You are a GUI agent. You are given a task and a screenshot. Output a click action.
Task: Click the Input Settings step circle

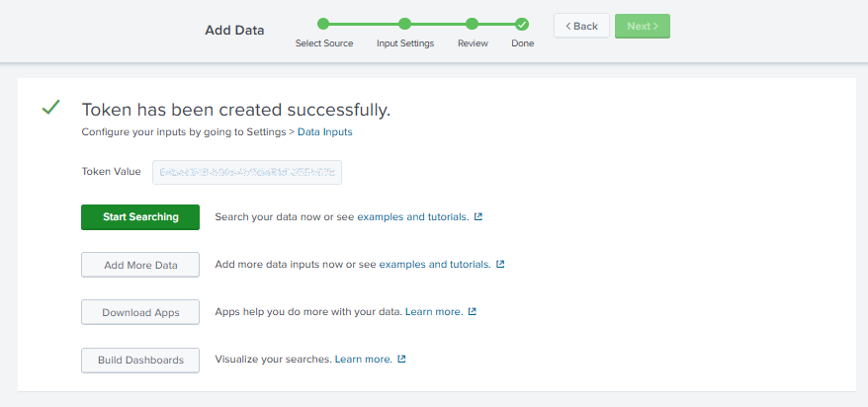pyautogui.click(x=404, y=24)
